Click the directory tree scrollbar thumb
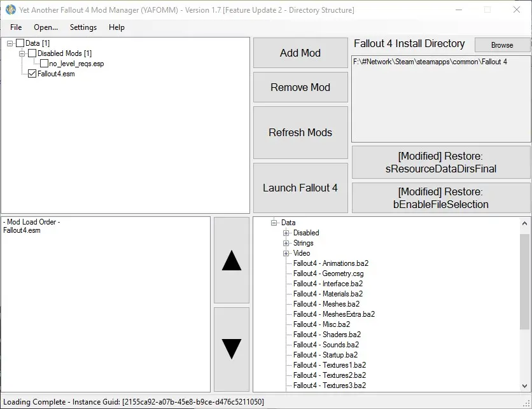This screenshot has width=532, height=409. click(524, 282)
